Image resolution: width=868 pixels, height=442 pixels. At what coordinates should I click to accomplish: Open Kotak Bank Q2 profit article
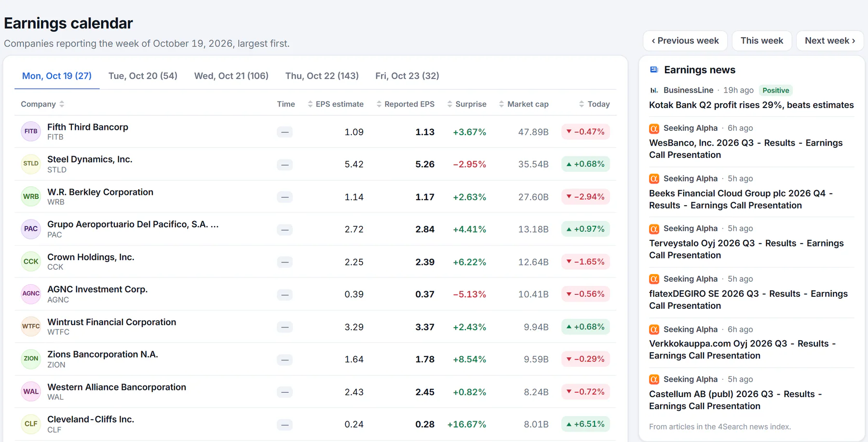tap(751, 105)
